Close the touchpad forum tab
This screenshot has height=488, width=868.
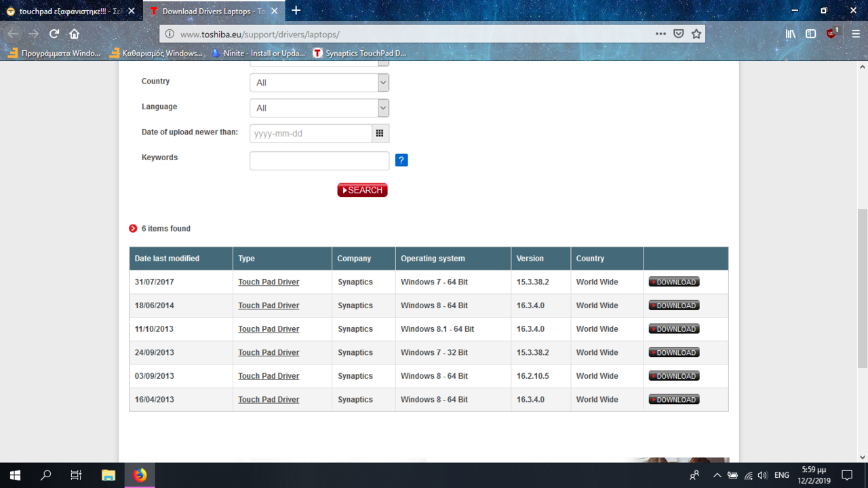(132, 11)
